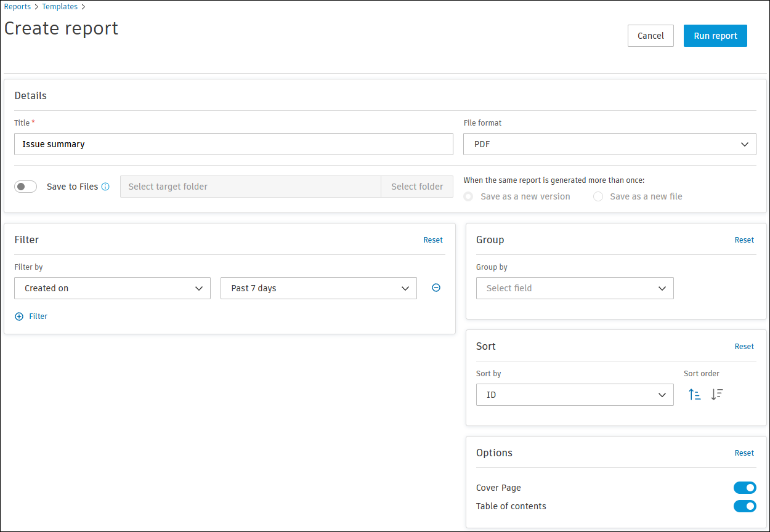770x532 pixels.
Task: Reset the Group section
Action: pyautogui.click(x=744, y=240)
